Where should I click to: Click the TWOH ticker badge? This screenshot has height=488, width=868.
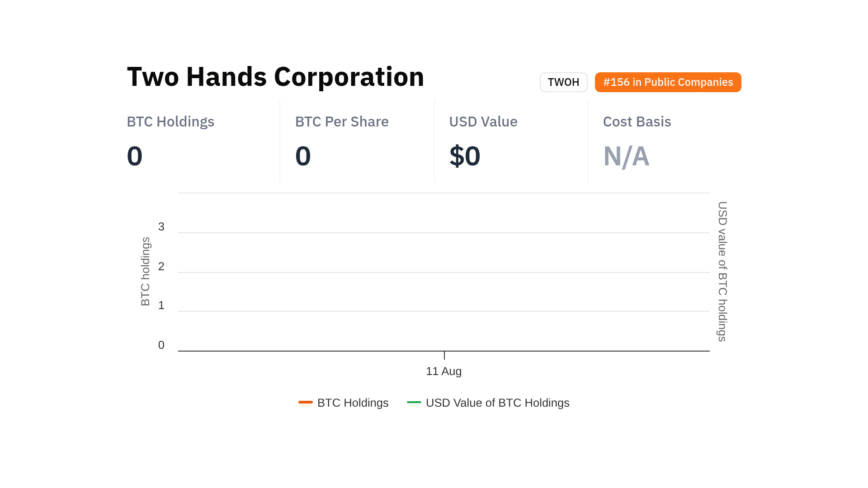pos(563,82)
